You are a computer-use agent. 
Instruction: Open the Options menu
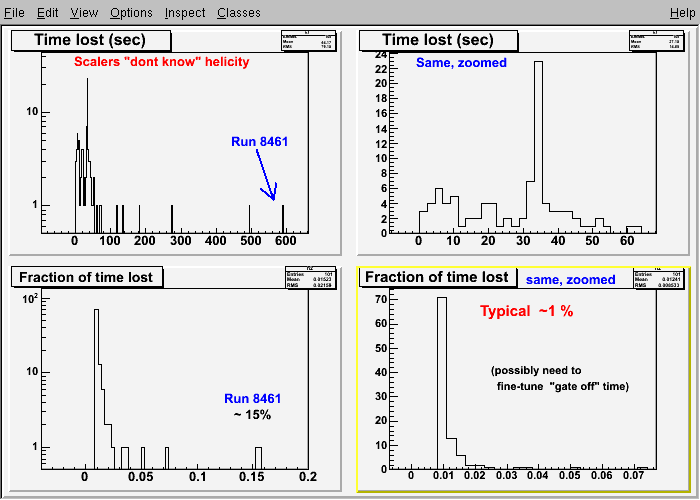click(x=131, y=13)
